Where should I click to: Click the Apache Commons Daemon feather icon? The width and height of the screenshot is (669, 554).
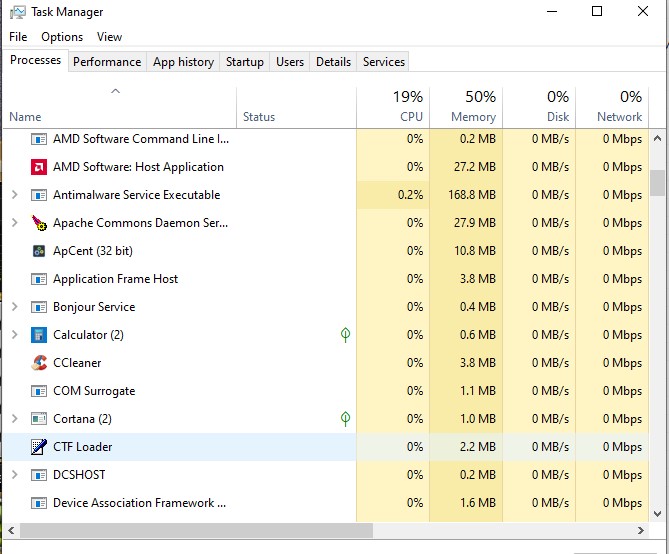click(x=39, y=223)
